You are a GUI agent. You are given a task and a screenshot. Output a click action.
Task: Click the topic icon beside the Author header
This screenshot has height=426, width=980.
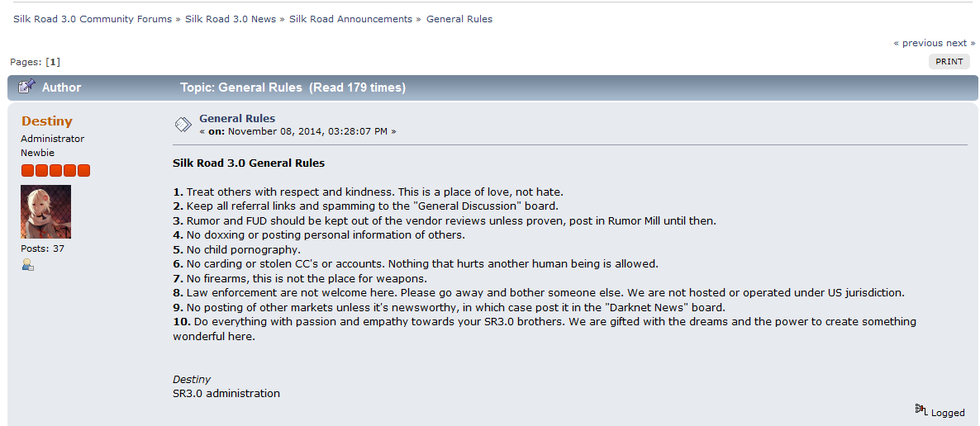[26, 87]
